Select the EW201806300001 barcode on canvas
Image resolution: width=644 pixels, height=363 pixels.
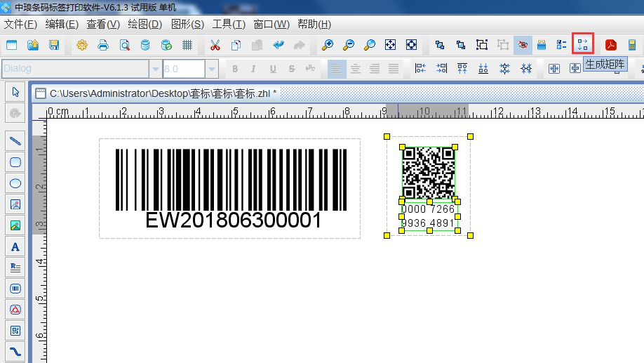click(230, 187)
